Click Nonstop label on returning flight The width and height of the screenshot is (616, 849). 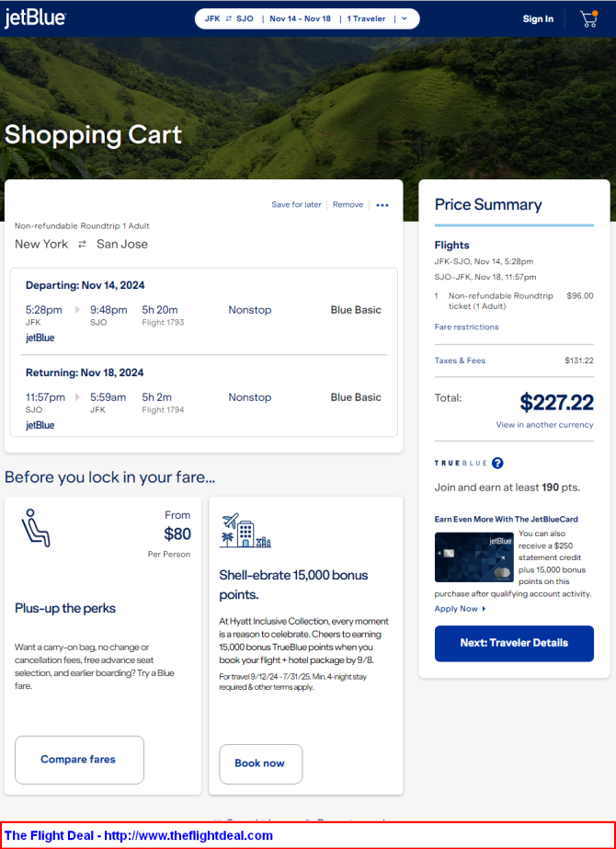click(249, 397)
